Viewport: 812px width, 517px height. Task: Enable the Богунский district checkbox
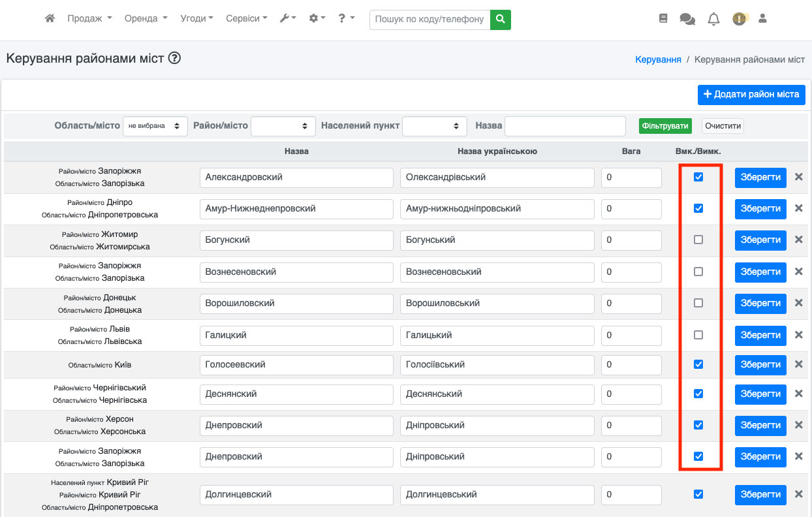tap(698, 240)
